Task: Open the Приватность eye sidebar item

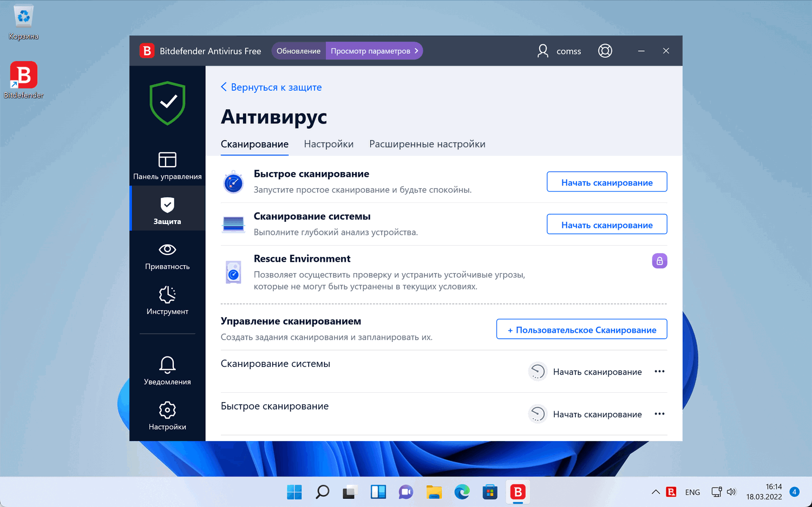Action: point(167,255)
